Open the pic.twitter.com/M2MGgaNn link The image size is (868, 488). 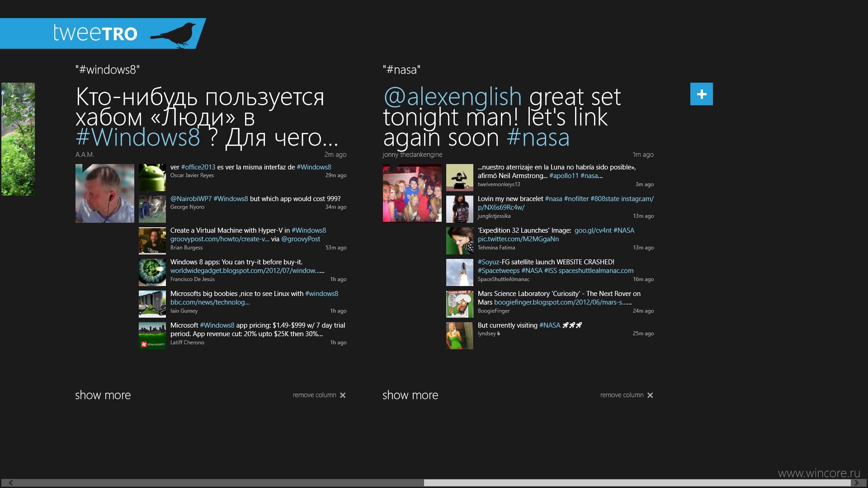point(518,239)
